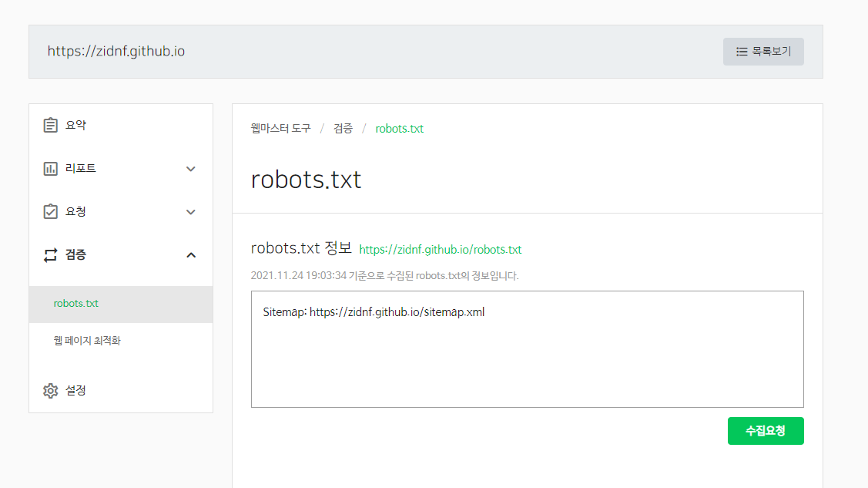Click the gear icon beside 설정

tap(51, 390)
